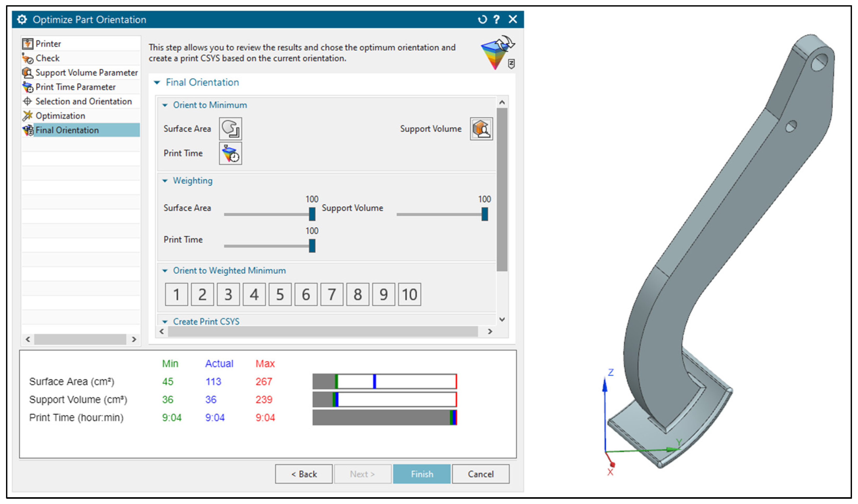This screenshot has height=504, width=858.
Task: Click the settings gear icon in title bar
Action: point(22,19)
